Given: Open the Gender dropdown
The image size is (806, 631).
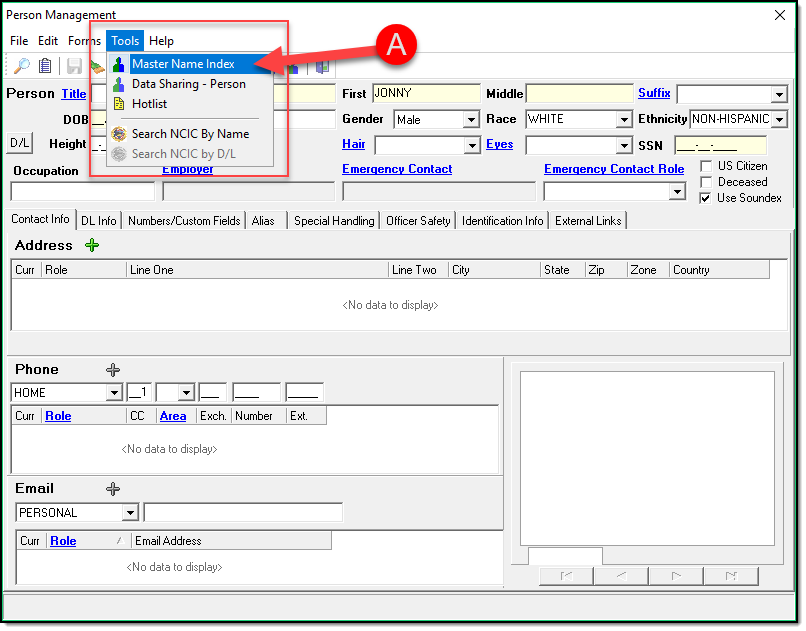Looking at the screenshot, I should [x=471, y=120].
